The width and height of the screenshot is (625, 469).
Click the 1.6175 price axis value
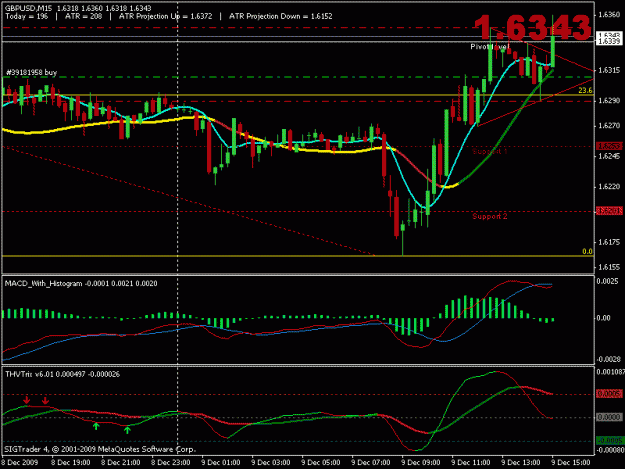click(x=609, y=242)
